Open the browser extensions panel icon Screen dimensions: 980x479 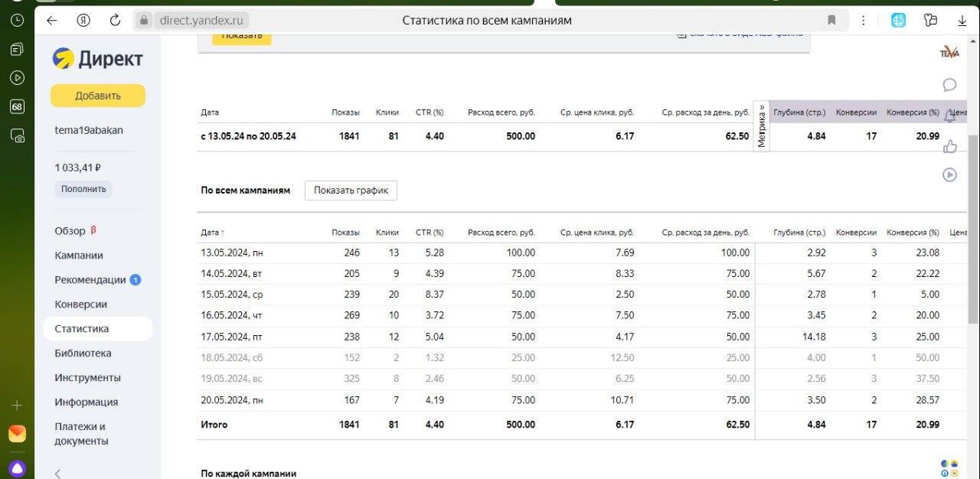pos(930,21)
